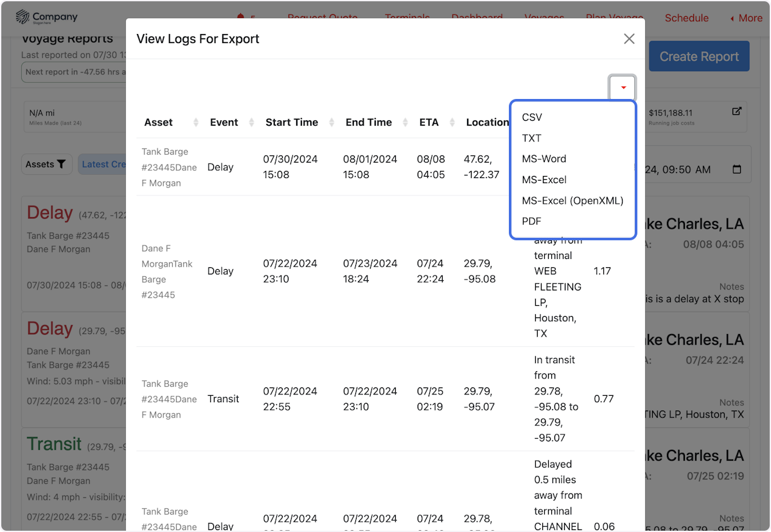This screenshot has width=771, height=532.
Task: Toggle the export format dropdown caret
Action: point(623,88)
